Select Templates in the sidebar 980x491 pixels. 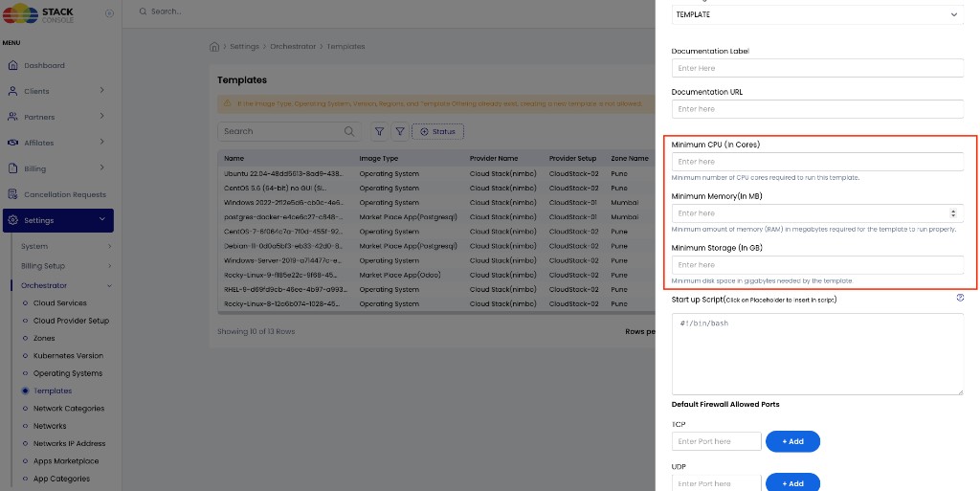(53, 391)
